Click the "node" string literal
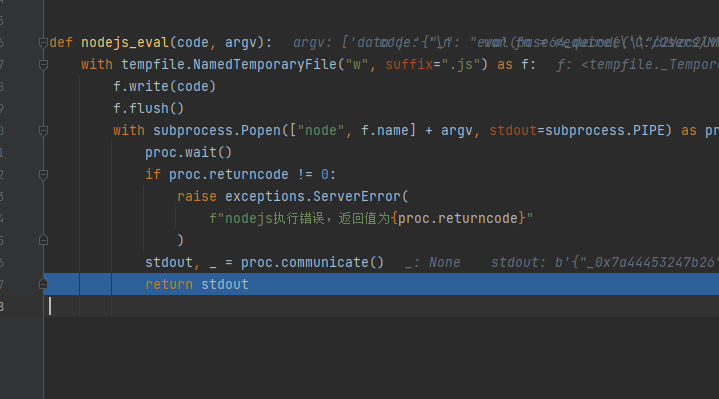The height and width of the screenshot is (399, 719). (321, 130)
